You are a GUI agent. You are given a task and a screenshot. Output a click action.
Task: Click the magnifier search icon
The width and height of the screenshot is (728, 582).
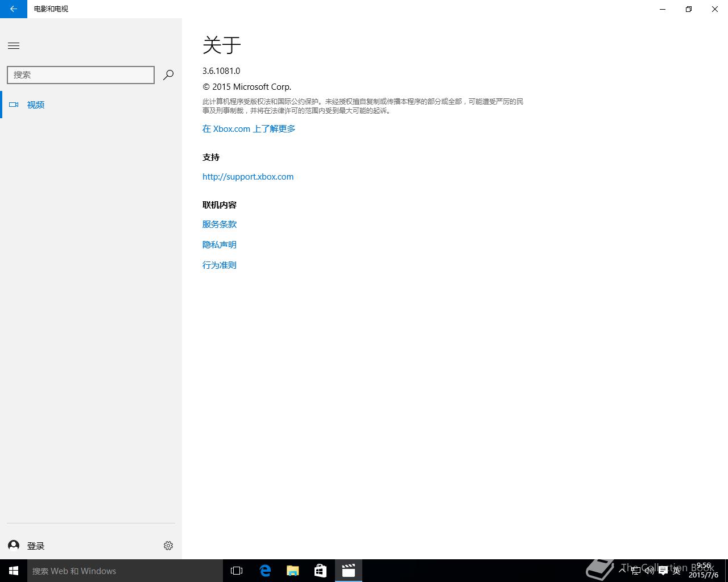point(168,75)
